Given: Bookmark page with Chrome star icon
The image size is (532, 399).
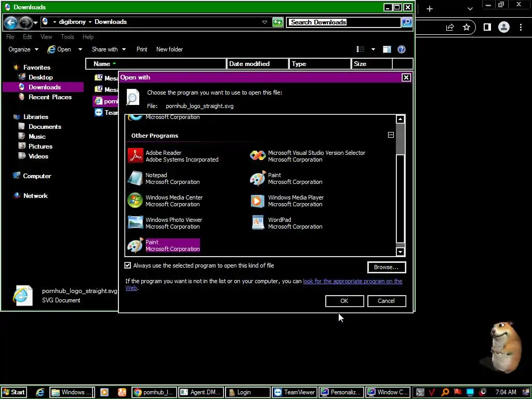Looking at the screenshot, I should (467, 27).
